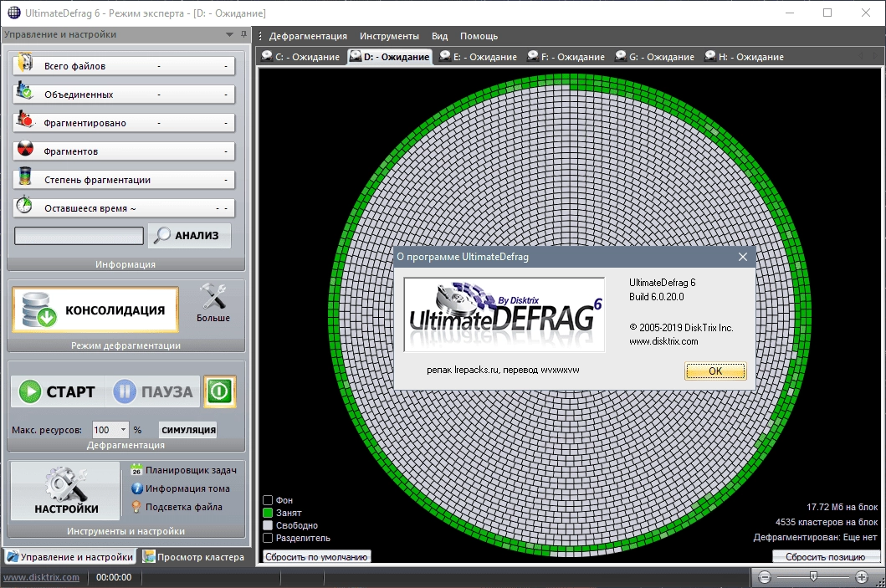Click the drive icon on G: tab
Screen dimensions: 886x588
(x=621, y=56)
